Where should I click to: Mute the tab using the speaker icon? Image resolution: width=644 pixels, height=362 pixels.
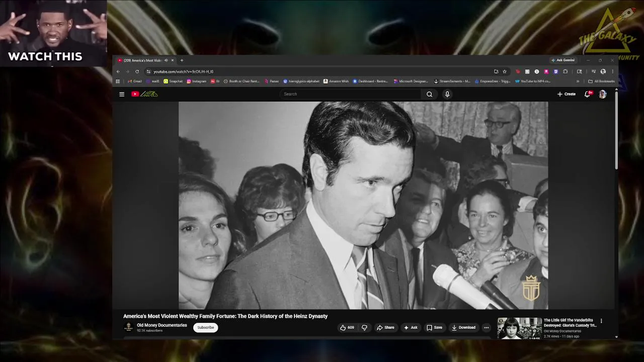tap(166, 60)
